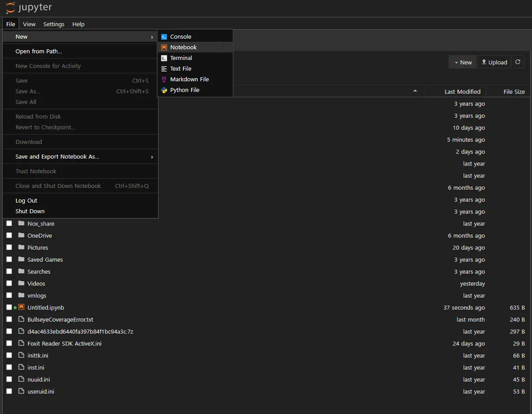Check the box beside Untitled.ipynb
The image size is (532, 414).
[x=9, y=307]
